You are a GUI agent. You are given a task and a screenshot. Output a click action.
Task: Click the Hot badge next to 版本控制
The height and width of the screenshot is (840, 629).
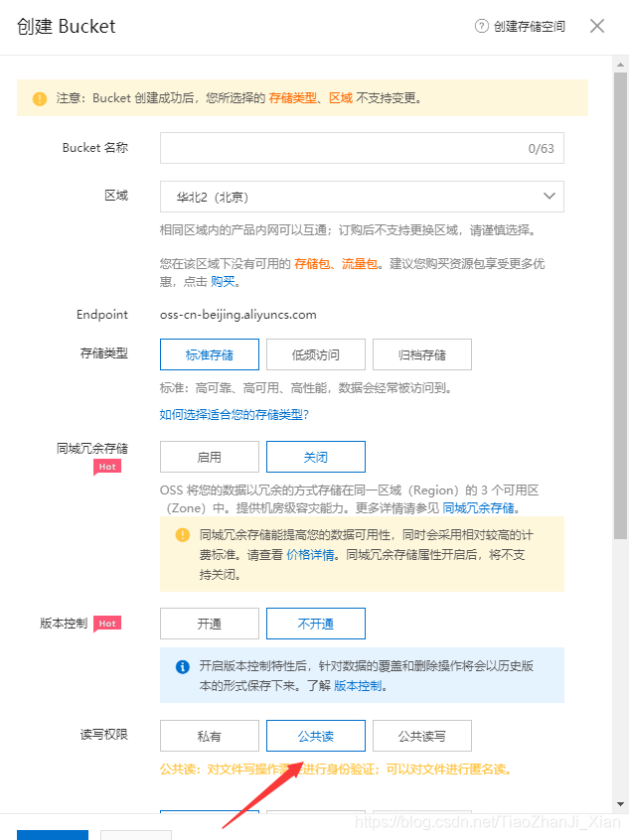[107, 624]
